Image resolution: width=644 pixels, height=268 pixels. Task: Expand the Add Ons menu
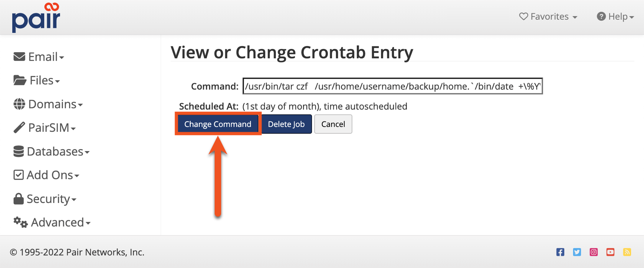coord(50,175)
